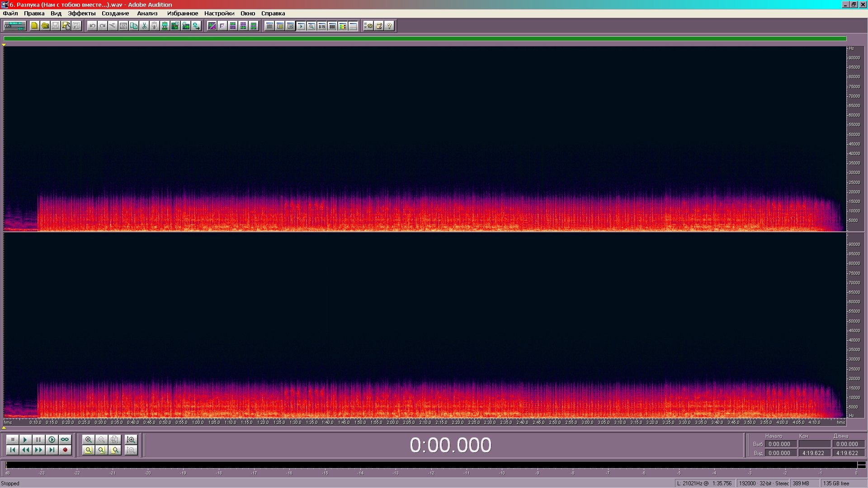This screenshot has height=488, width=868.
Task: Go to beginning with skip-back button
Action: pos(13,450)
